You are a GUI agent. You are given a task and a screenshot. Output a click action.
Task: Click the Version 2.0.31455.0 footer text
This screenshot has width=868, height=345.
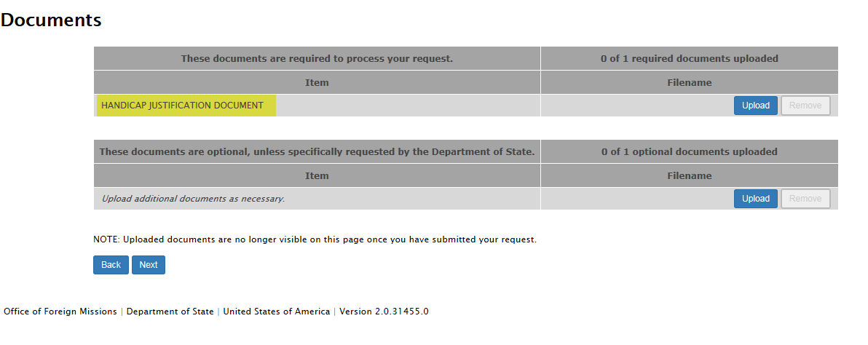click(384, 312)
